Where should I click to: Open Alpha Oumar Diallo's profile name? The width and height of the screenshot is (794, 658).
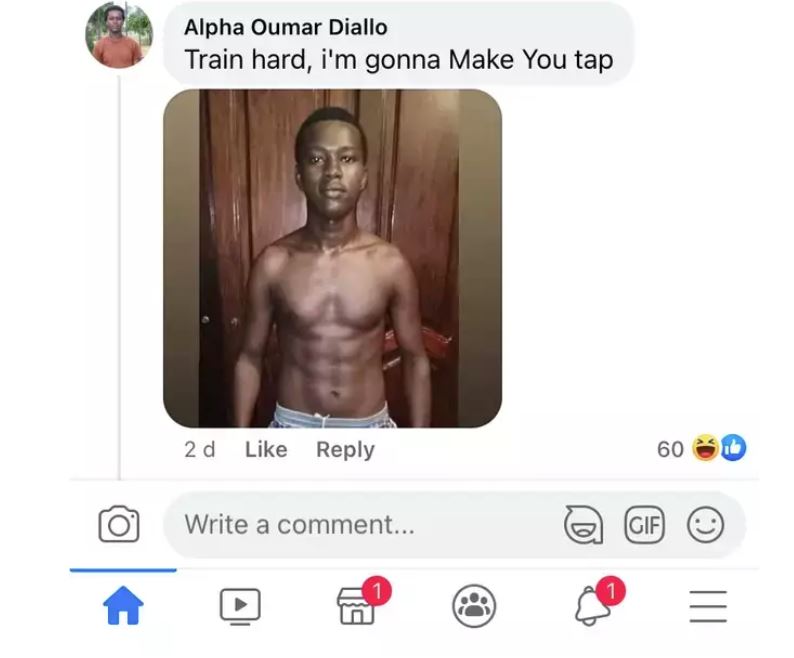click(x=286, y=27)
